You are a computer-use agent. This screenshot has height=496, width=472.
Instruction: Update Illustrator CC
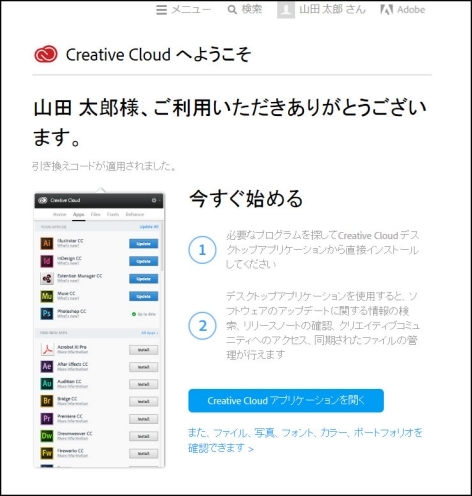coord(144,244)
